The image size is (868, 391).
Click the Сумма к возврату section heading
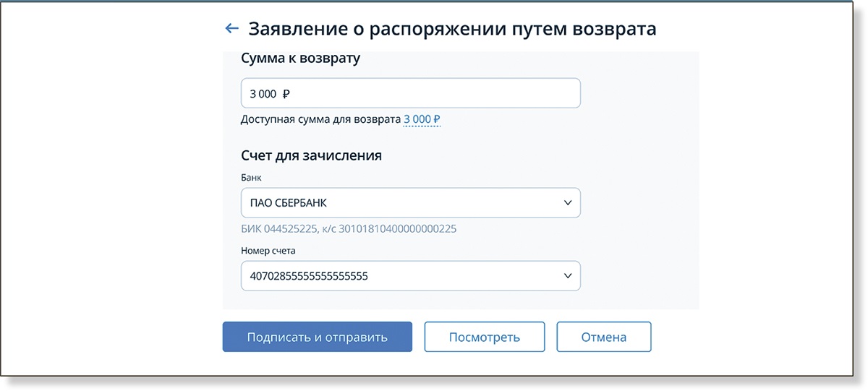[300, 59]
